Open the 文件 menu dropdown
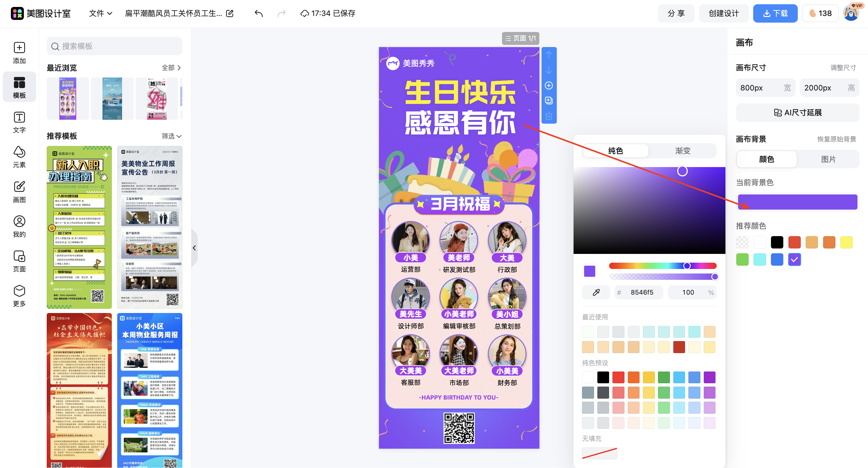Image resolution: width=868 pixels, height=468 pixels. point(100,14)
